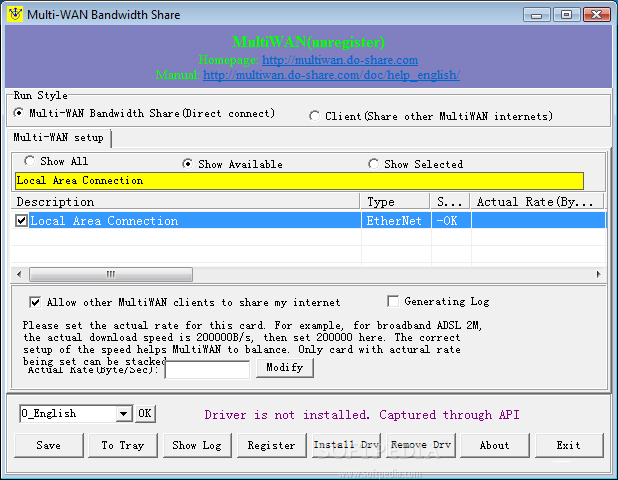Image resolution: width=618 pixels, height=480 pixels.
Task: Click the About button
Action: [495, 445]
